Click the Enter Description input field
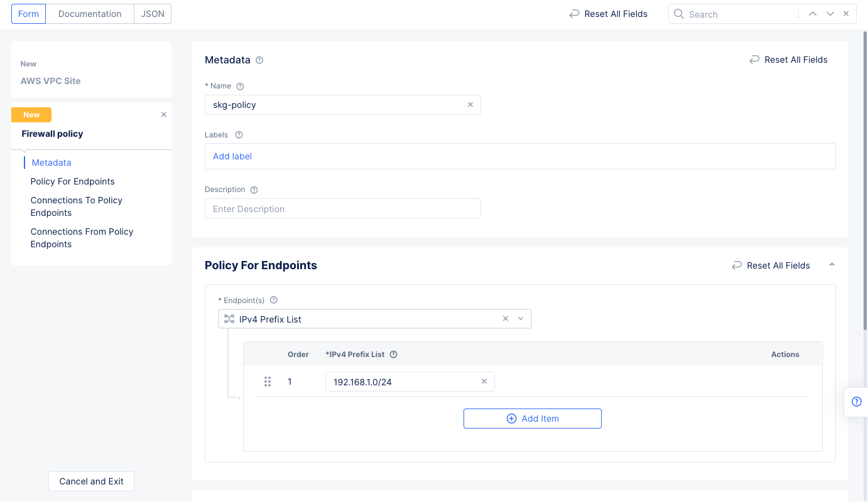The height and width of the screenshot is (502, 868). [x=342, y=209]
